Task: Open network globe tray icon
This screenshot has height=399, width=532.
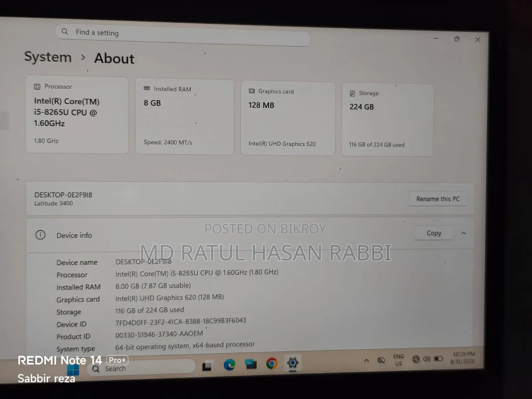Action: click(416, 359)
